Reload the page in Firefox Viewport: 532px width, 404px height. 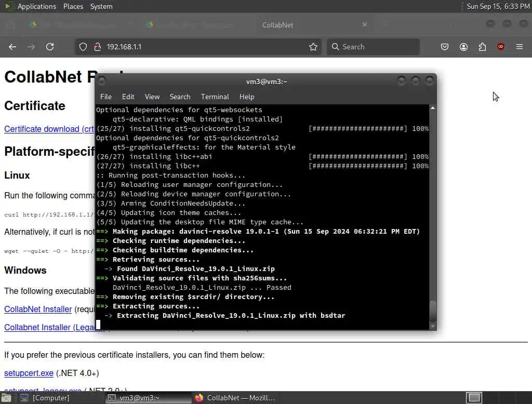click(50, 47)
